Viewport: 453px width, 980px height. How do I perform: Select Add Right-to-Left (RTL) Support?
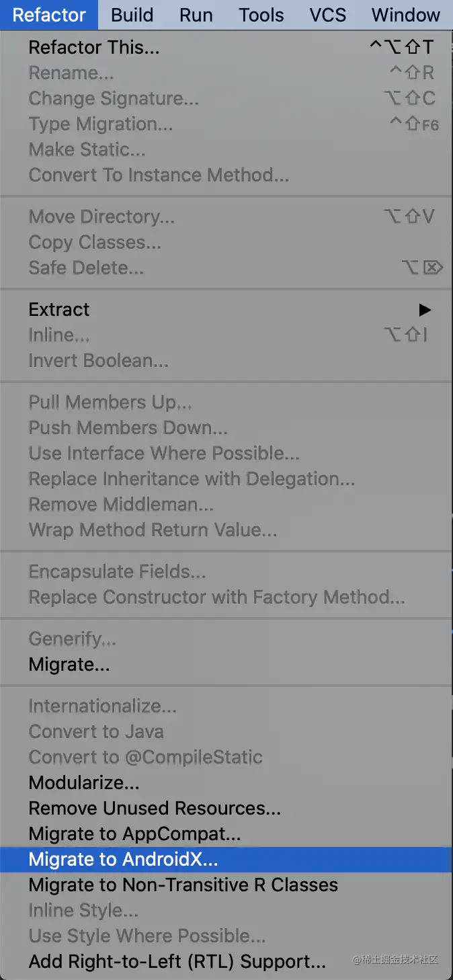(x=226, y=961)
